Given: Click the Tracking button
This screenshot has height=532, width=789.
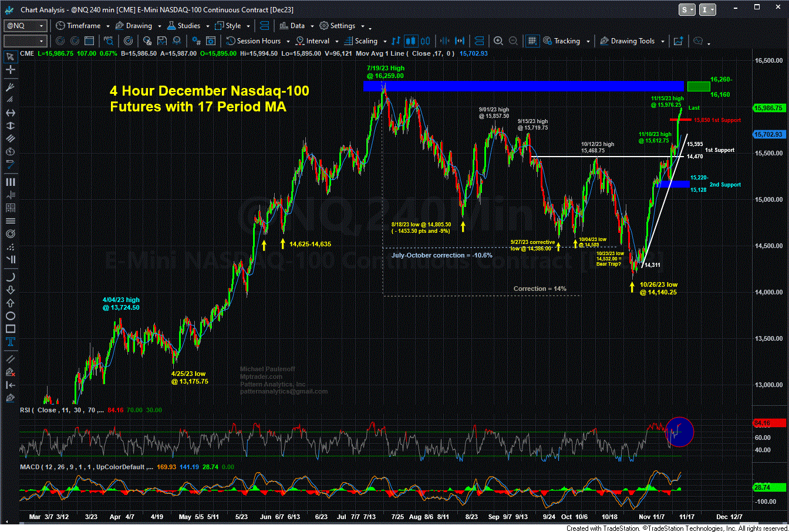Looking at the screenshot, I should coord(561,41).
